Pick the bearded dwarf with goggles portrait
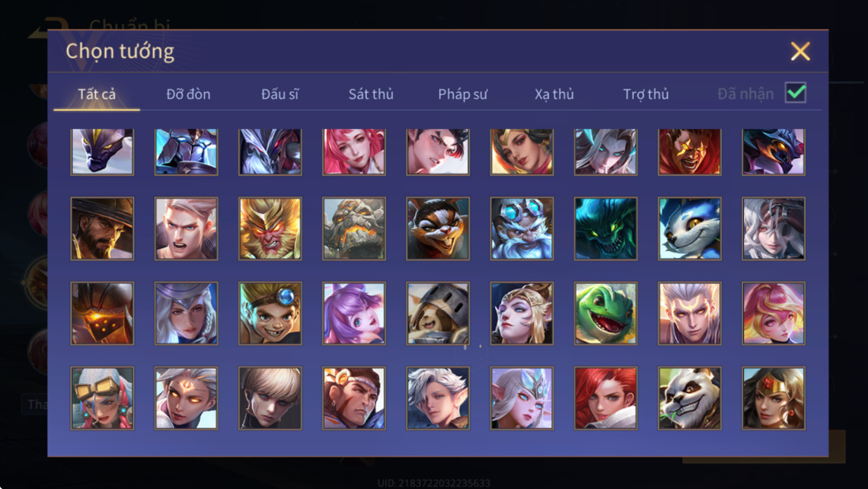868x489 pixels. pos(522,229)
